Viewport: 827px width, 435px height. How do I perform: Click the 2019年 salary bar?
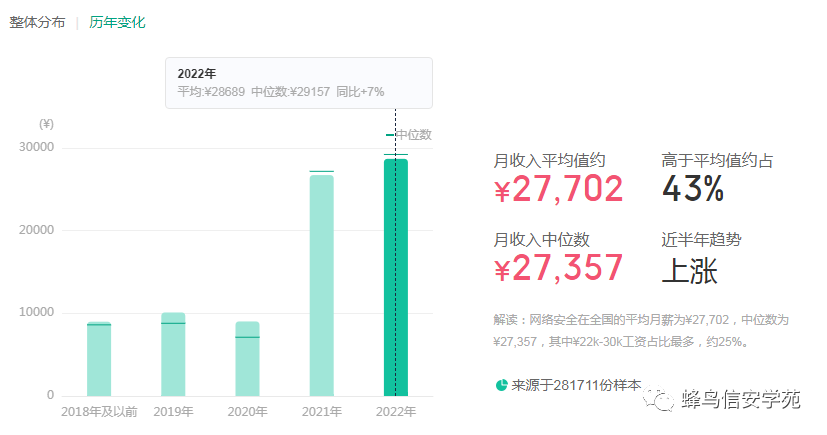[173, 354]
